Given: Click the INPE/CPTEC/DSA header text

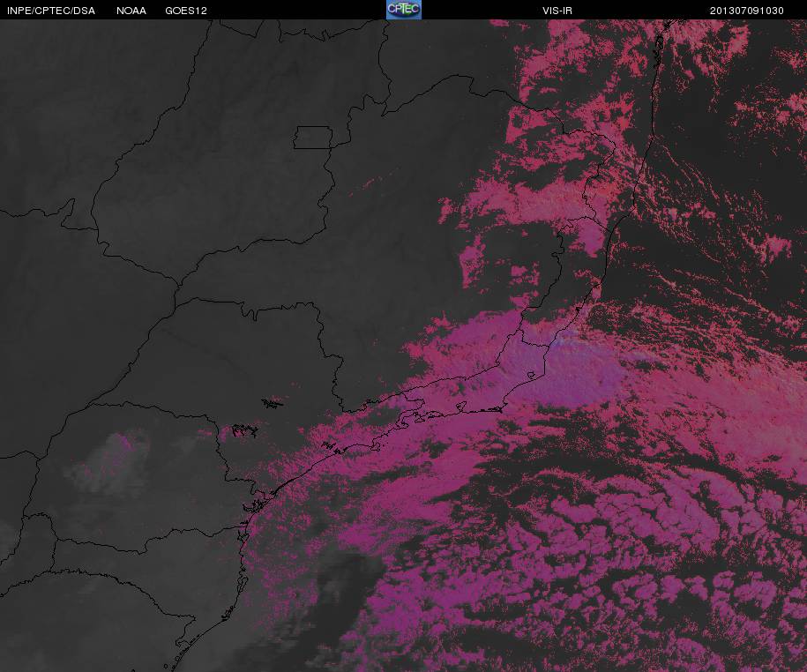Looking at the screenshot, I should click(51, 11).
